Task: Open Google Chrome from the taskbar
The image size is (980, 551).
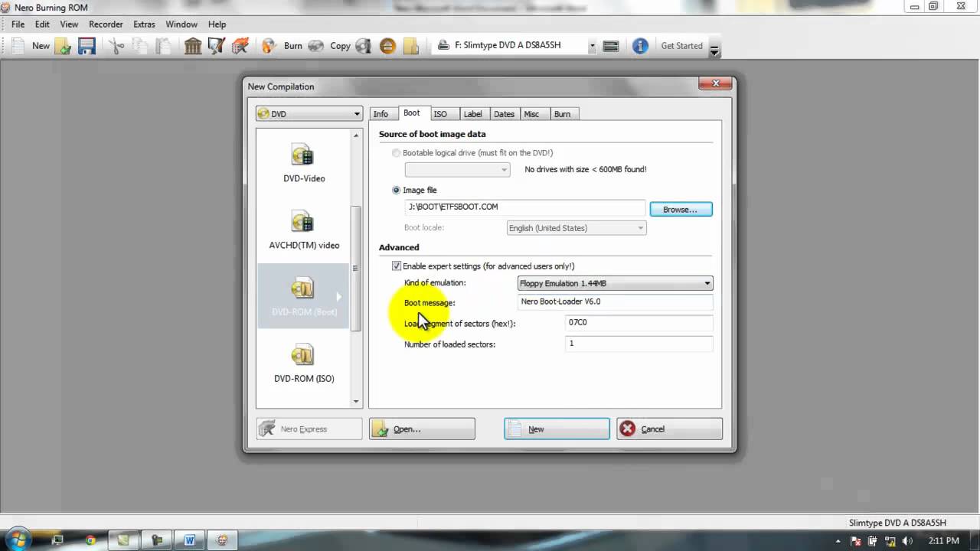Action: [x=90, y=540]
